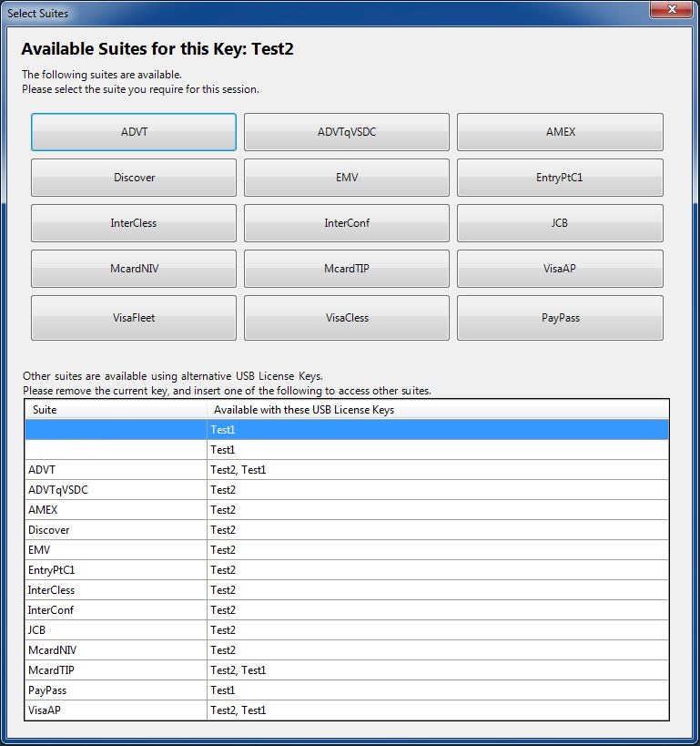700x746 pixels.
Task: Pick the VisaCless suite button
Action: (x=347, y=318)
